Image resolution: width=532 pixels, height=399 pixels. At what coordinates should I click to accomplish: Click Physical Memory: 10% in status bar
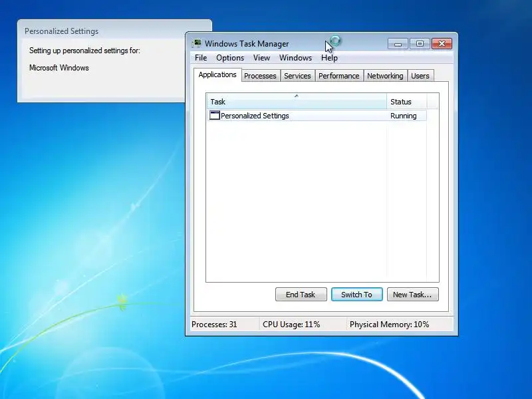[389, 325]
